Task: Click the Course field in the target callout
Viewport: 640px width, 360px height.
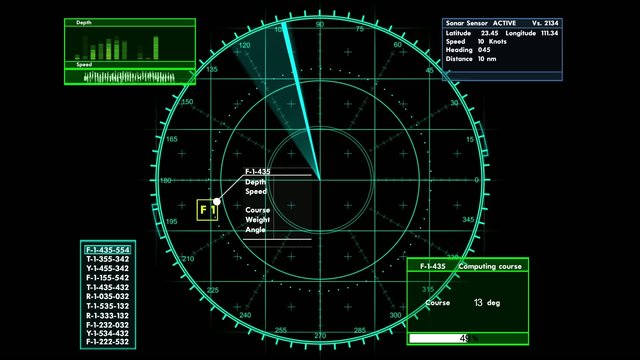Action: 258,210
